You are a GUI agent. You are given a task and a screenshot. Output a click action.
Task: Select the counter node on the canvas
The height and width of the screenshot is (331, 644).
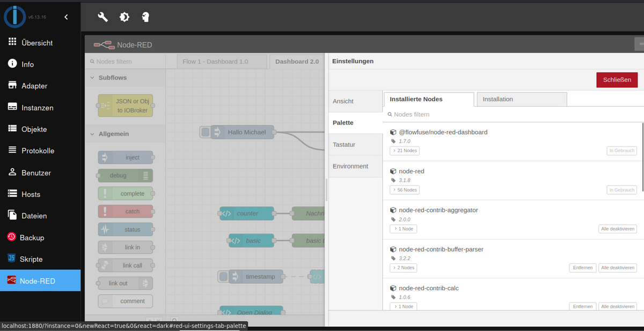click(x=247, y=214)
